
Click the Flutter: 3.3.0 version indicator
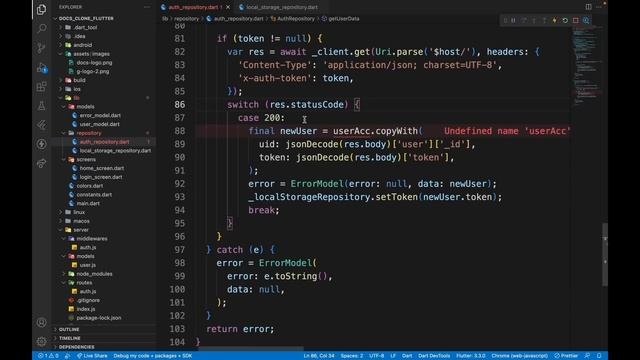click(x=471, y=356)
